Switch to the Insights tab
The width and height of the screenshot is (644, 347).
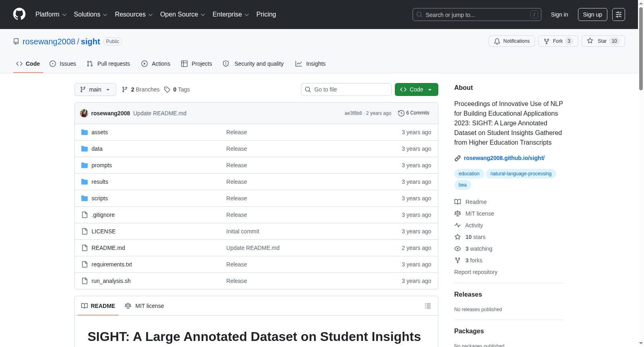(310, 64)
